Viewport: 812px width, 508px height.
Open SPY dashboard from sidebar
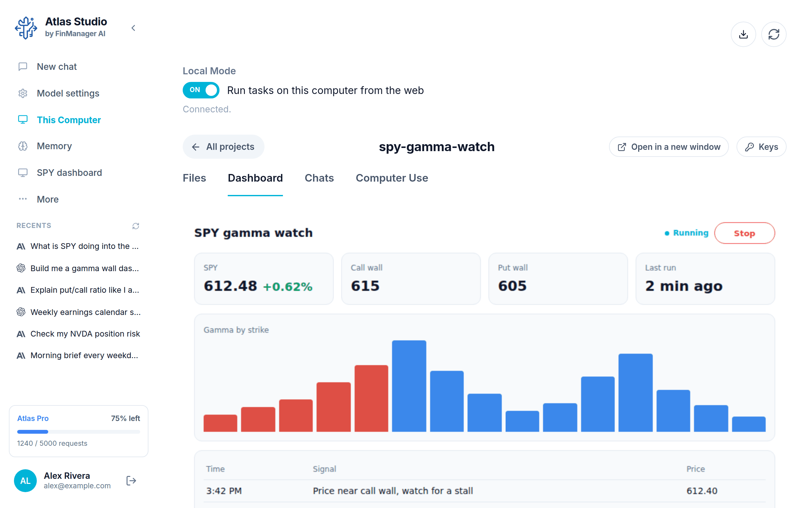pos(79,173)
